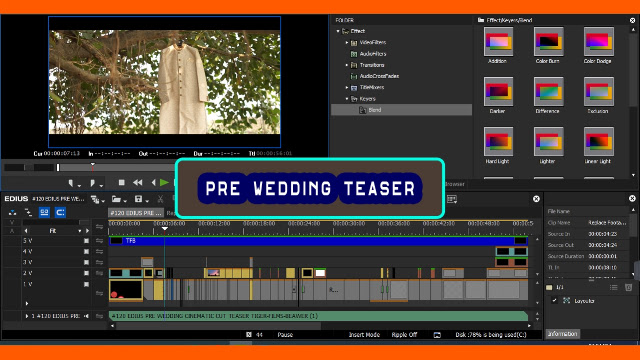Select the Difference blend effect
The width and height of the screenshot is (640, 360).
[x=548, y=92]
